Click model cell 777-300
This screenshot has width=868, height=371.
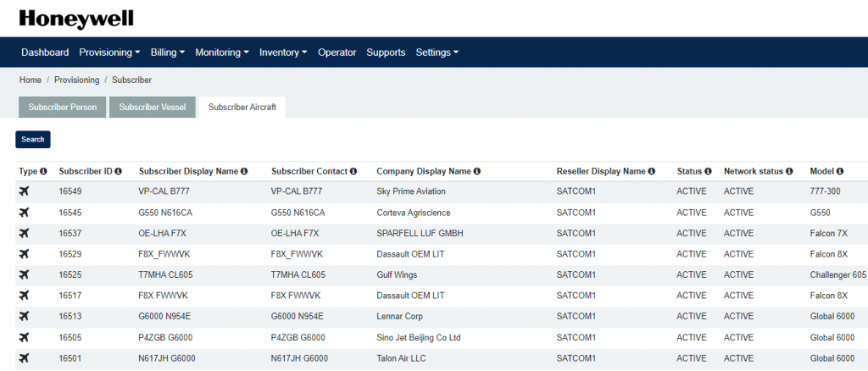click(825, 191)
